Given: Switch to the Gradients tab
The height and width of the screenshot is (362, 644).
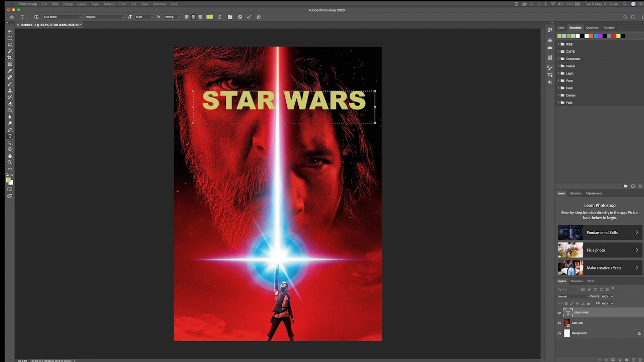Looking at the screenshot, I should (592, 28).
